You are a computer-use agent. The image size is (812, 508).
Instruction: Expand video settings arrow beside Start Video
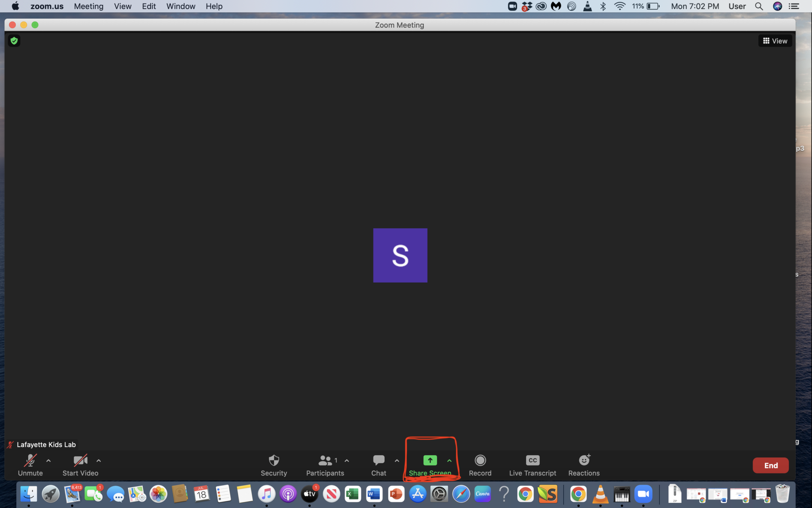click(99, 461)
